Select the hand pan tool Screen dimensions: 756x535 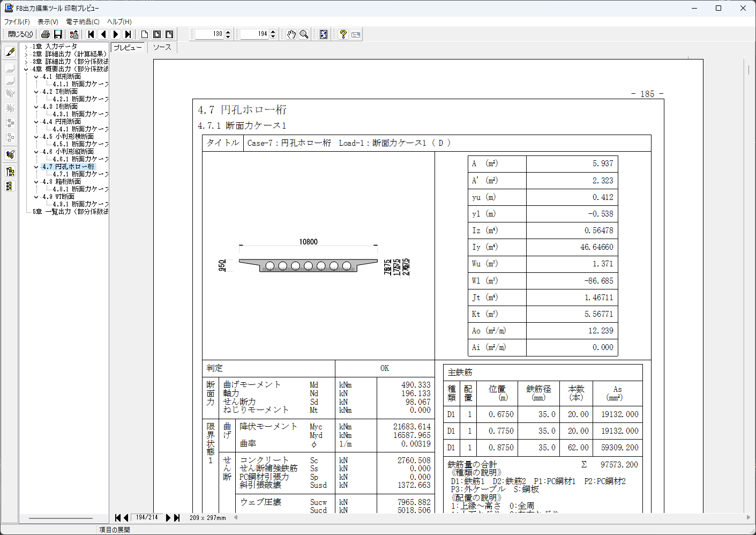click(291, 34)
